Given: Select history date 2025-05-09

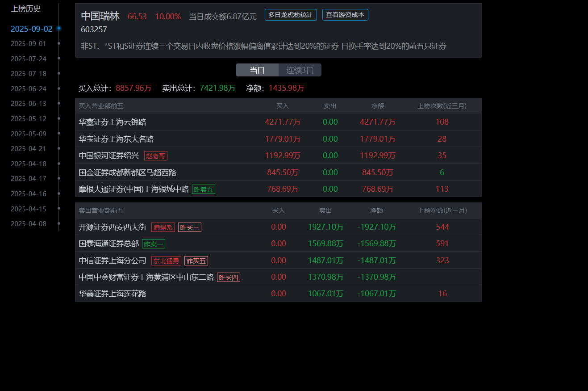Looking at the screenshot, I should tap(28, 134).
